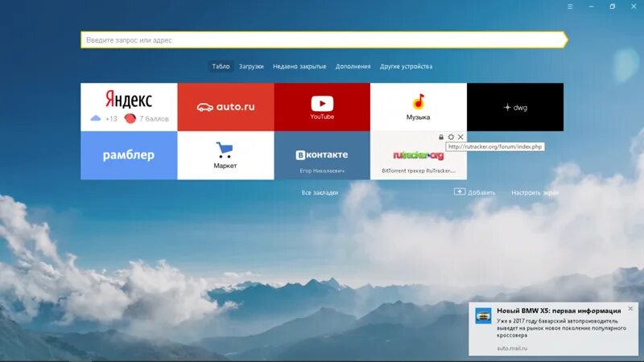Click the Добавить tile button
The width and height of the screenshot is (644, 362).
(x=475, y=192)
